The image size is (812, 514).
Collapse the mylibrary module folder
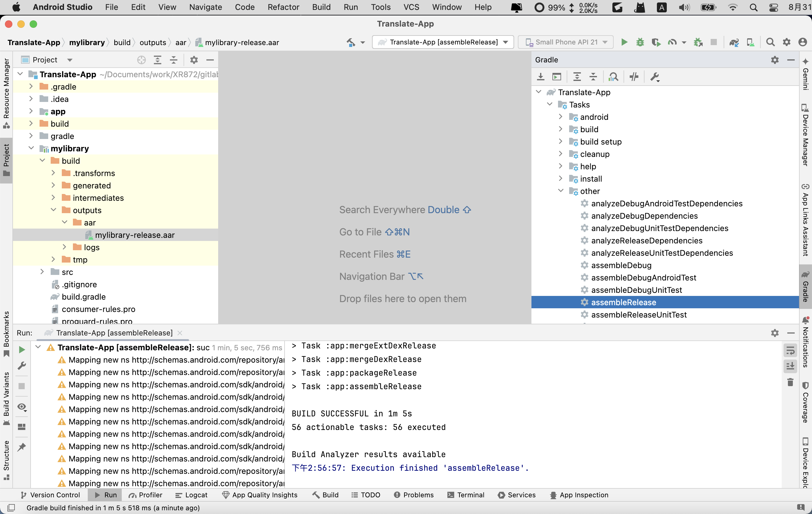31,148
